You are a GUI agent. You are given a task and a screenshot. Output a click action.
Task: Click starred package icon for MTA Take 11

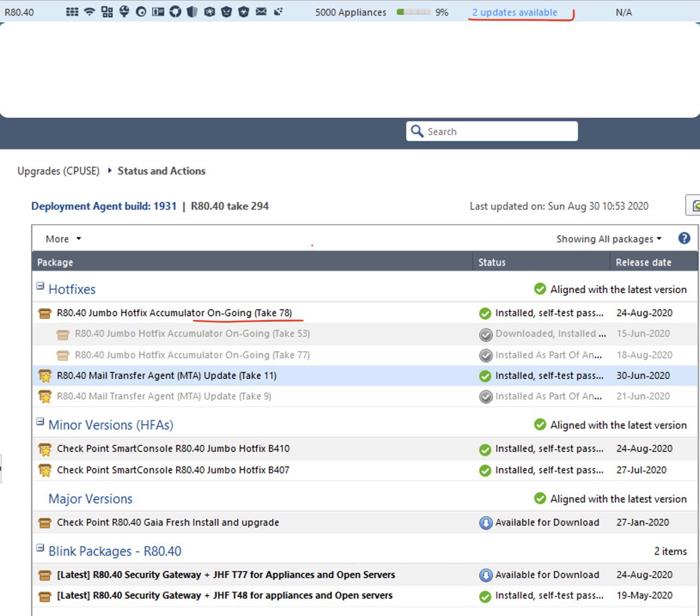45,376
